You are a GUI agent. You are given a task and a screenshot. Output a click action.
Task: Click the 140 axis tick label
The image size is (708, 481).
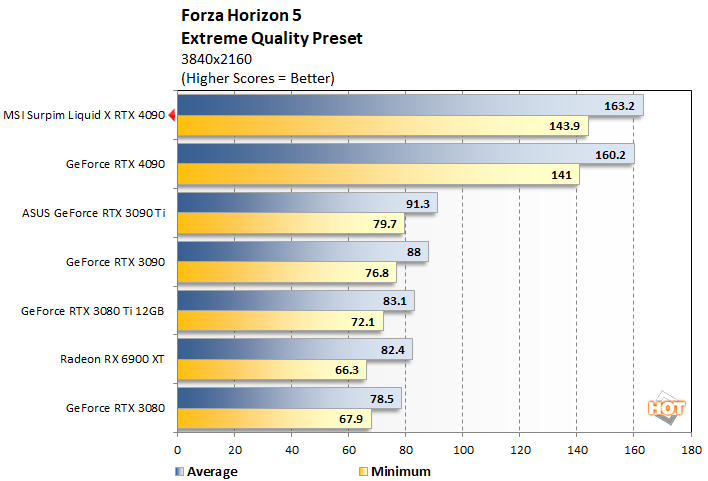(578, 450)
